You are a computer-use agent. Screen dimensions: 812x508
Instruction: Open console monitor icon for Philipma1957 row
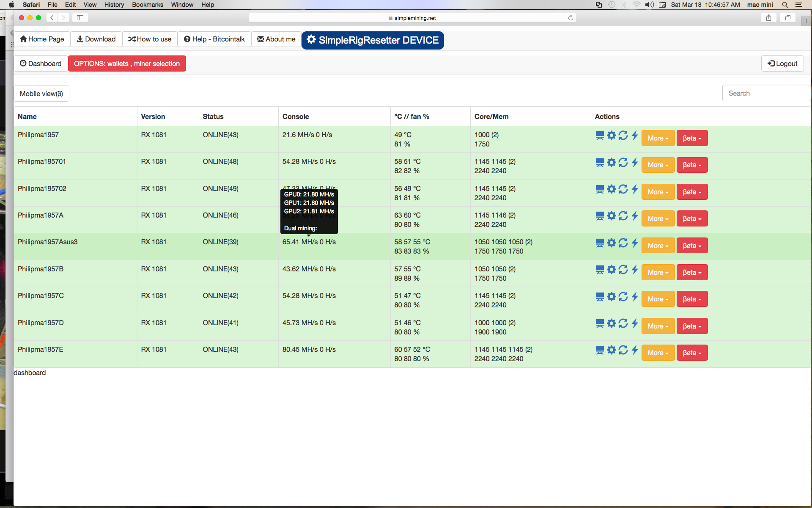coord(600,135)
